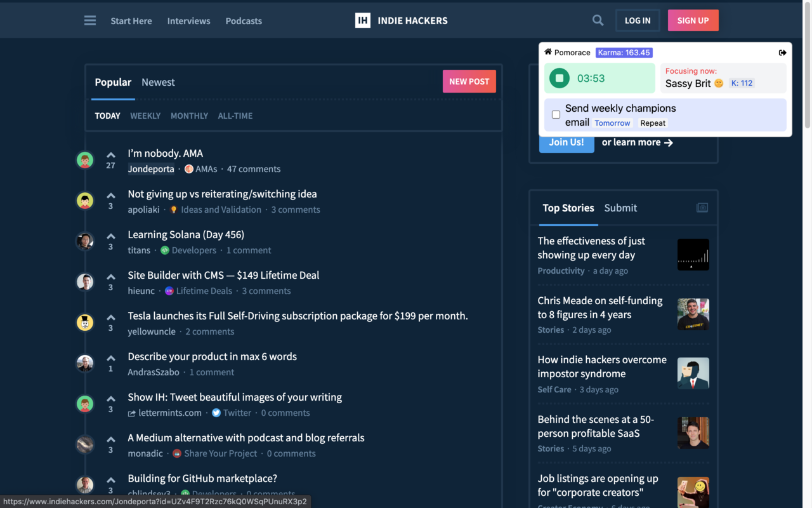This screenshot has width=812, height=508.
Task: Open Interviews in navigation
Action: pos(188,21)
